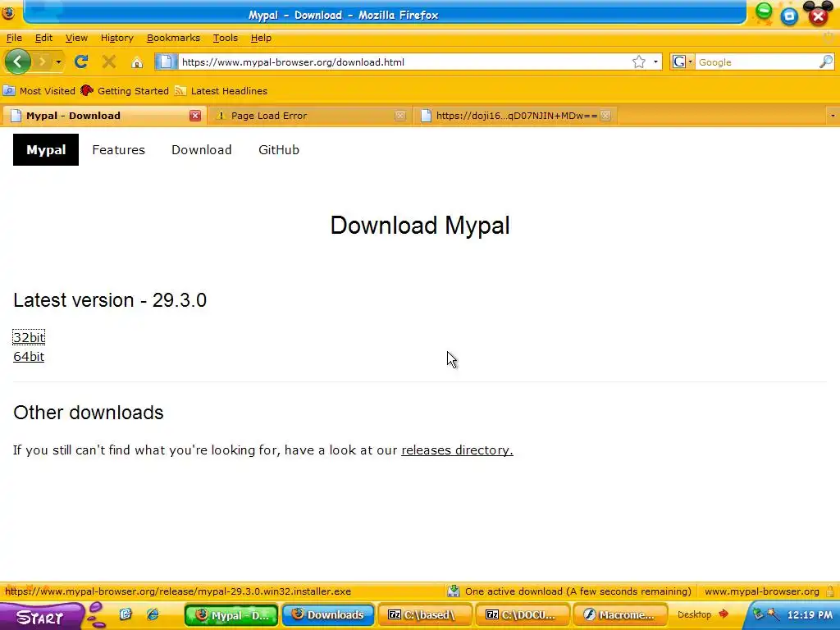This screenshot has height=630, width=840.
Task: Download the 64bit installer
Action: click(x=29, y=357)
